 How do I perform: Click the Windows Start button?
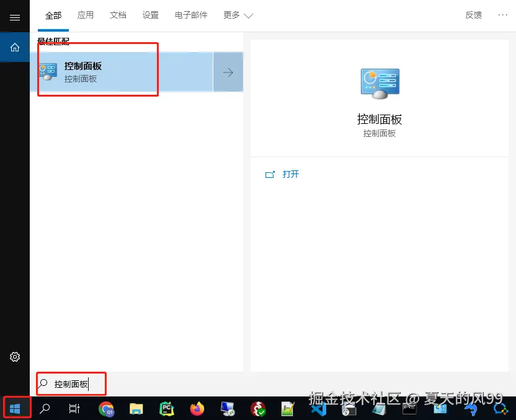15,409
